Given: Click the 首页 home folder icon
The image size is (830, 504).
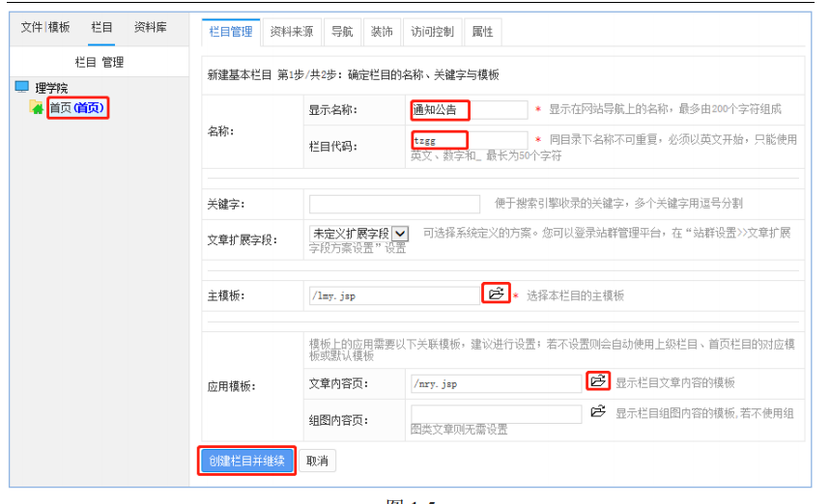Looking at the screenshot, I should coord(36,107).
